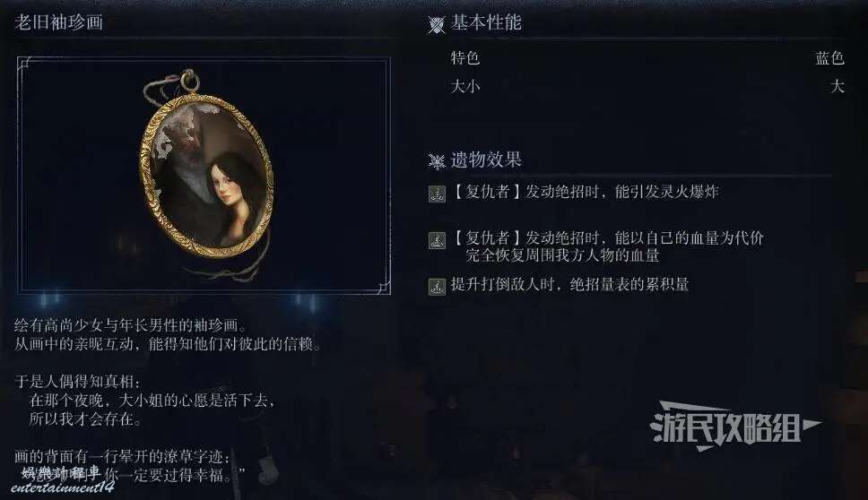
Task: Click the 特色 attribute label
Action: (465, 57)
